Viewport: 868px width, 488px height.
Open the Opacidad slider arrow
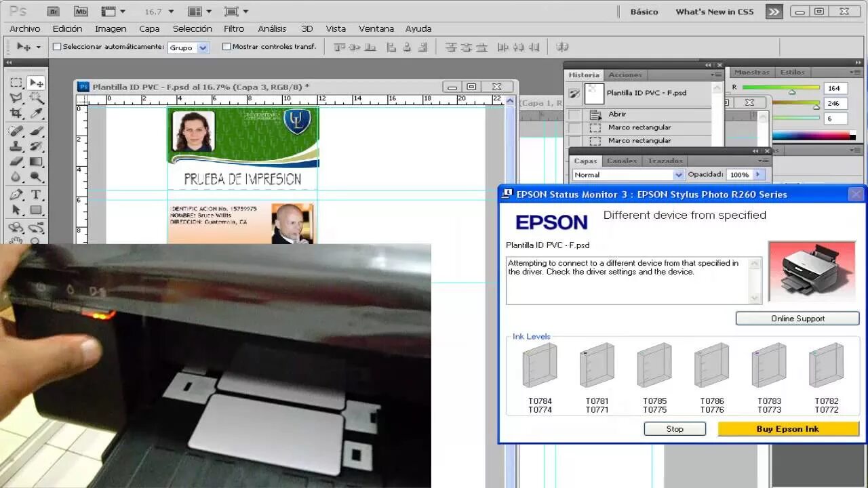pyautogui.click(x=759, y=175)
